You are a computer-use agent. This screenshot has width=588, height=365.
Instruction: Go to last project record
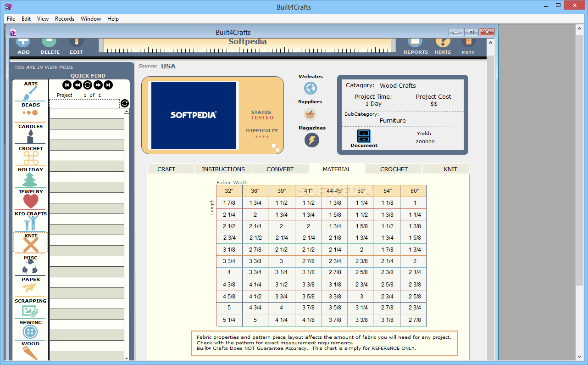108,85
